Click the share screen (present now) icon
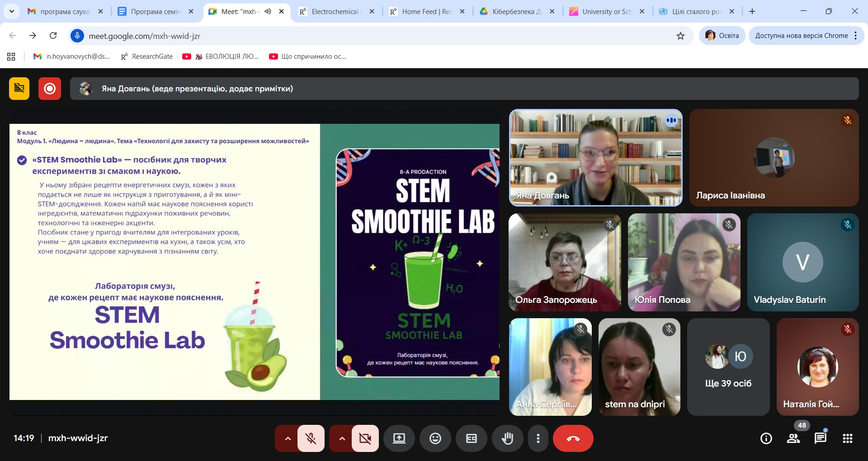This screenshot has height=461, width=868. (x=399, y=438)
